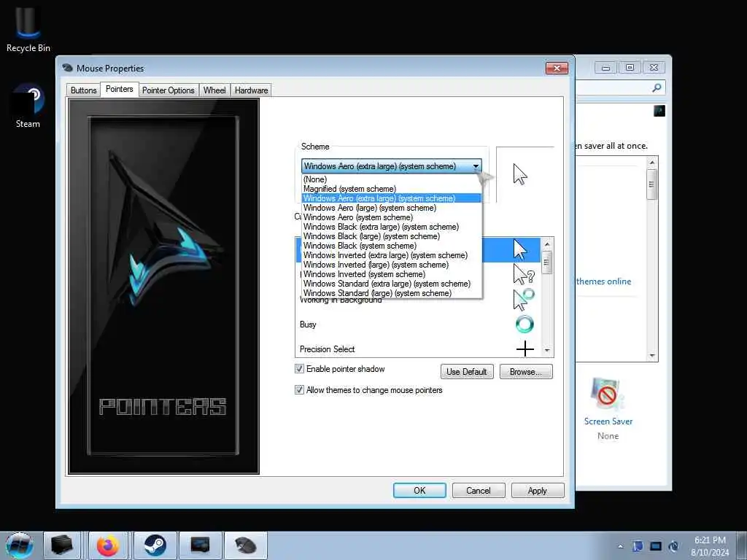Click the Screen Saver icon in Personalization

coord(607,394)
